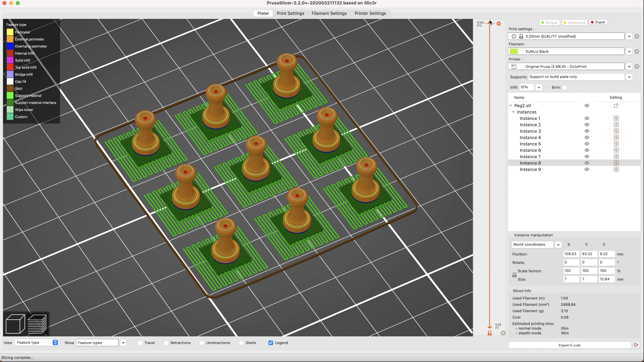
Task: Edit print settings preset gear icon
Action: (x=637, y=36)
